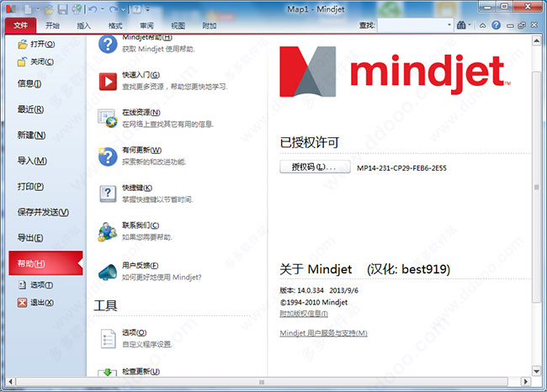Click the Save floppy disk icon
The width and height of the screenshot is (547, 392).
63,9
